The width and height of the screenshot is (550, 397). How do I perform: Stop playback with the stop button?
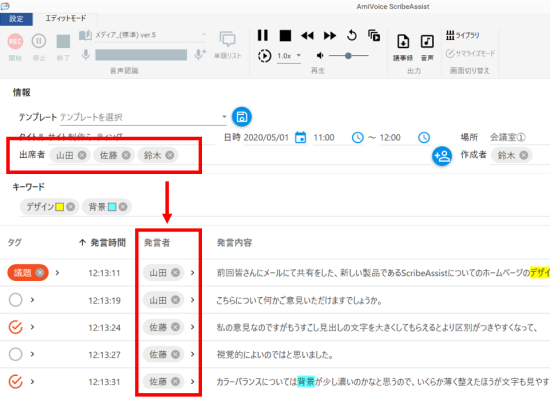tap(285, 35)
